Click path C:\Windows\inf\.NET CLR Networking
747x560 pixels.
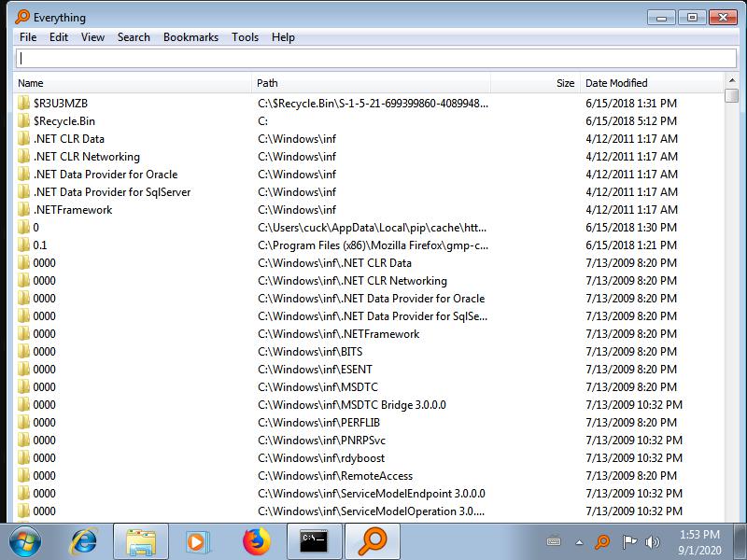(x=353, y=281)
